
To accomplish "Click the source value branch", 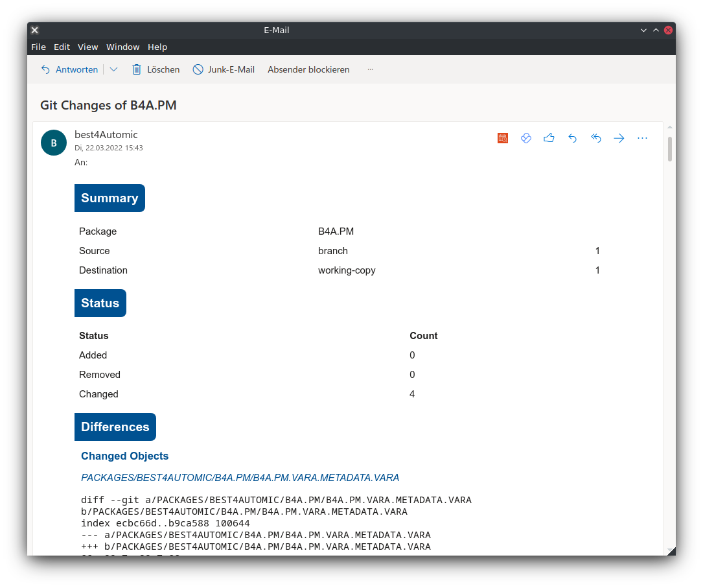I will (332, 251).
